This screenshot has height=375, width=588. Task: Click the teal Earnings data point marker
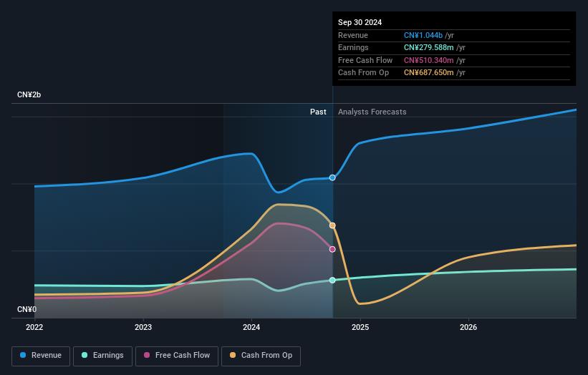[x=332, y=281]
